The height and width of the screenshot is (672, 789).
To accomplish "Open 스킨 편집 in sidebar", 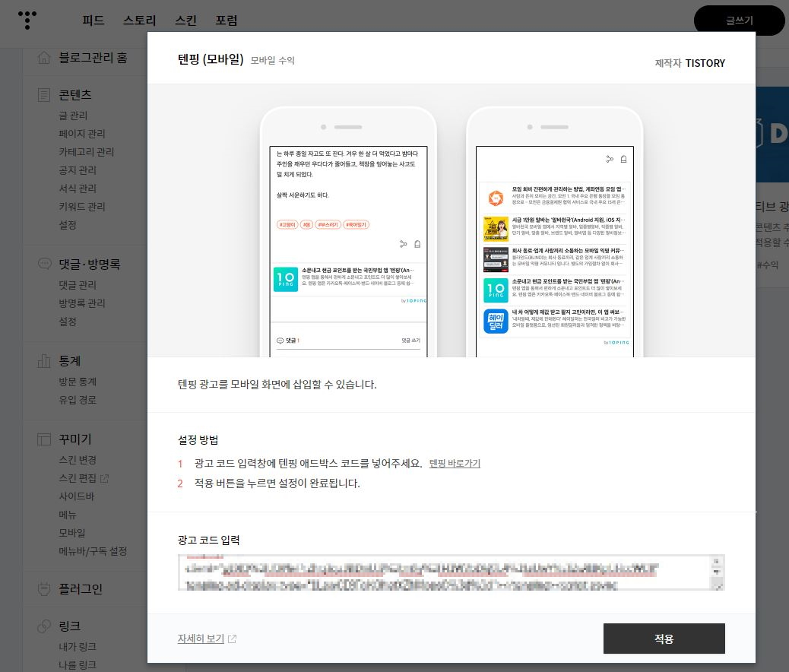I will click(x=78, y=478).
